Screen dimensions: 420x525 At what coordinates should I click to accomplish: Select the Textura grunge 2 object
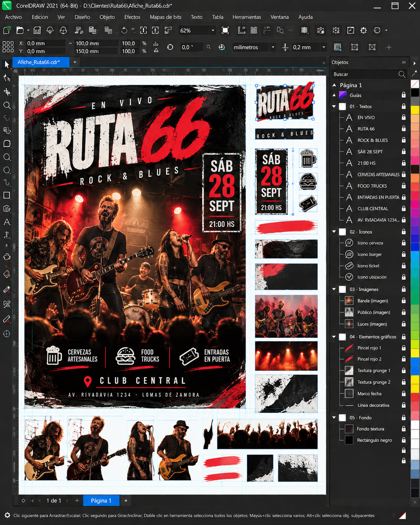374,382
